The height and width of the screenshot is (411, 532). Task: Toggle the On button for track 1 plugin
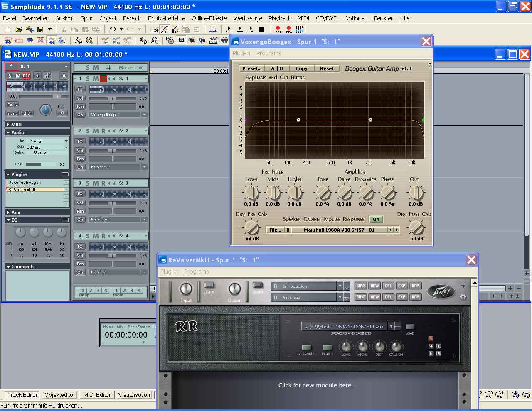[x=80, y=115]
